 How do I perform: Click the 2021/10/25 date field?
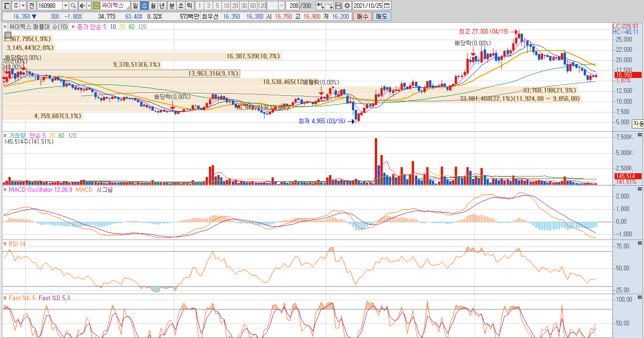pos(368,6)
